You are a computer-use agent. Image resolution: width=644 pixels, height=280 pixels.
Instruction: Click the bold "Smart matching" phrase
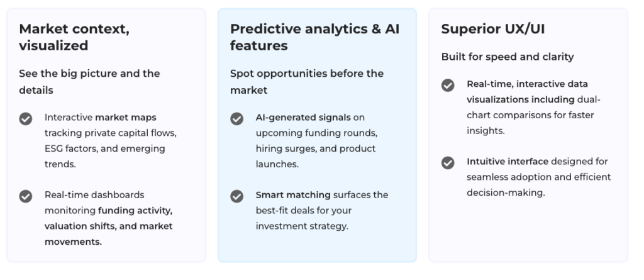pos(287,195)
